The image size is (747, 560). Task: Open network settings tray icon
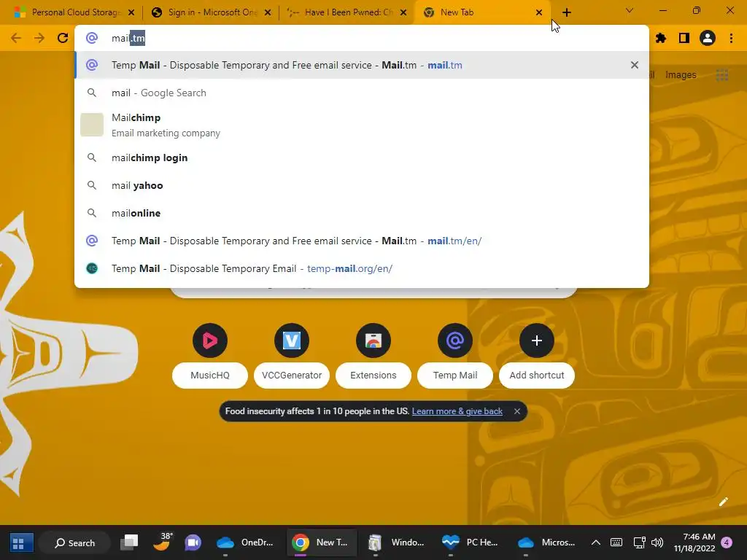coord(639,542)
